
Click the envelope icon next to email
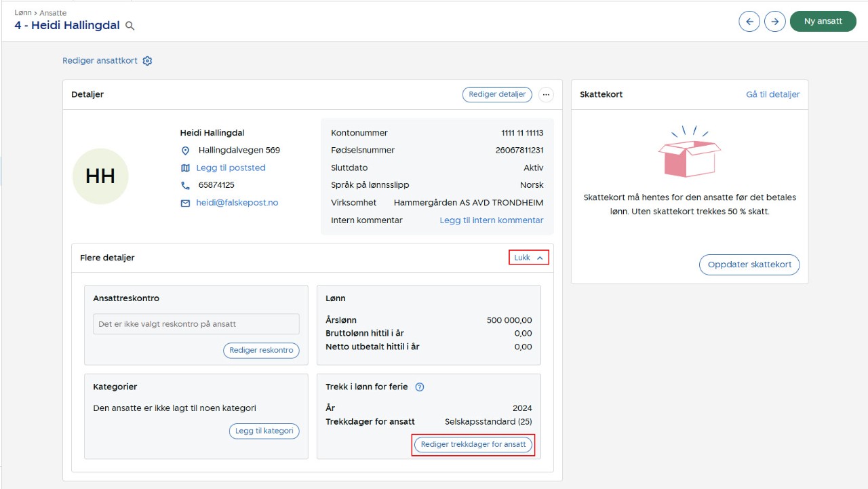point(185,203)
